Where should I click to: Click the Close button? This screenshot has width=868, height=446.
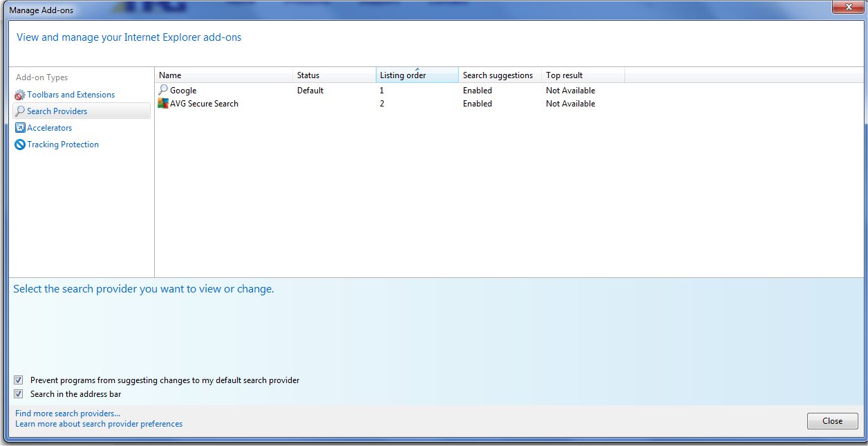pos(832,421)
